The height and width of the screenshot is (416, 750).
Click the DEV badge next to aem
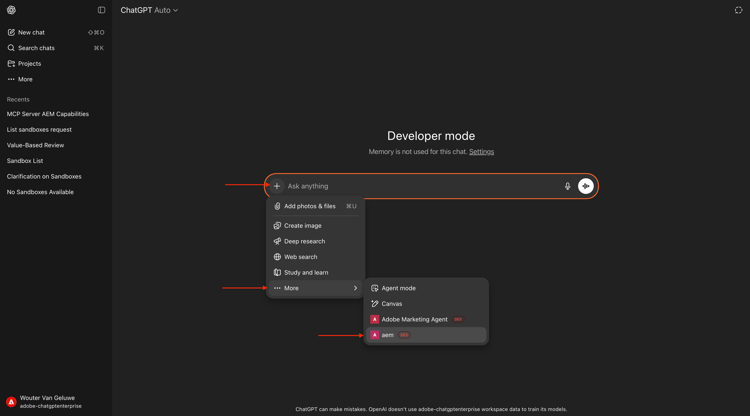(x=404, y=335)
